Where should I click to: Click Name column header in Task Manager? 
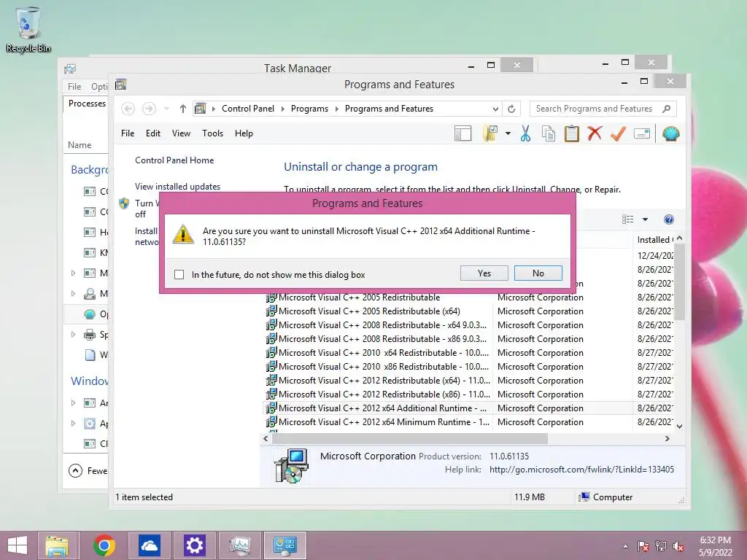[x=80, y=145]
